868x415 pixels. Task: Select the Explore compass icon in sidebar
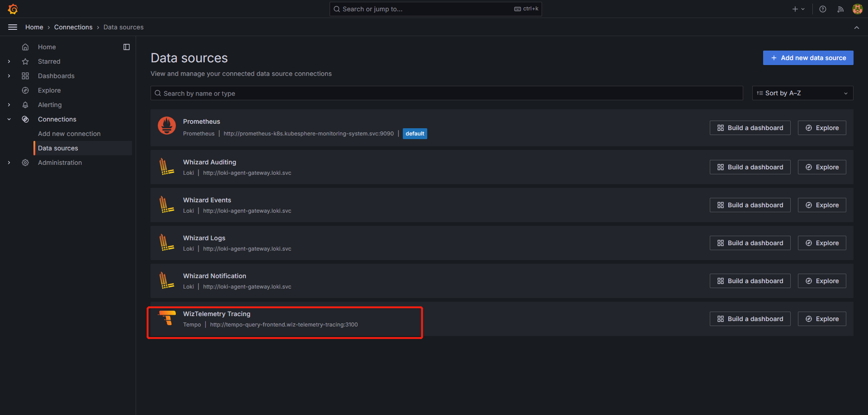pos(25,90)
